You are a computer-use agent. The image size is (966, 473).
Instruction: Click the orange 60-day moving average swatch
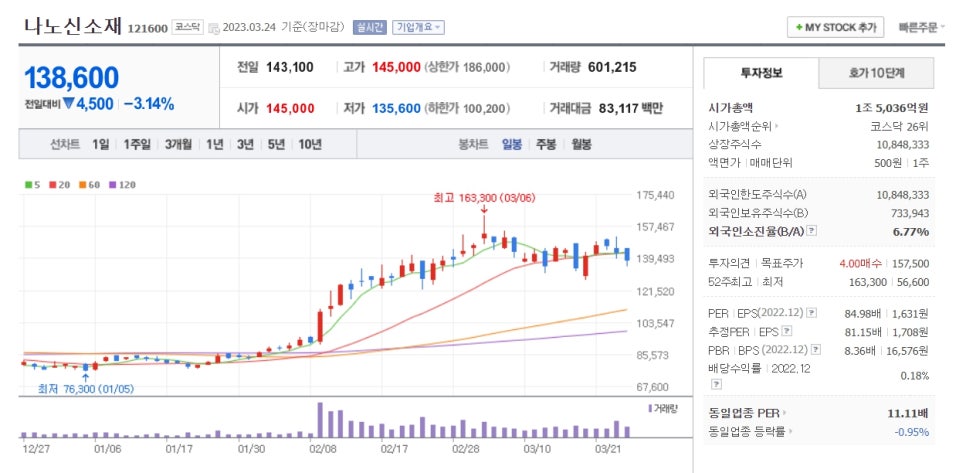81,184
